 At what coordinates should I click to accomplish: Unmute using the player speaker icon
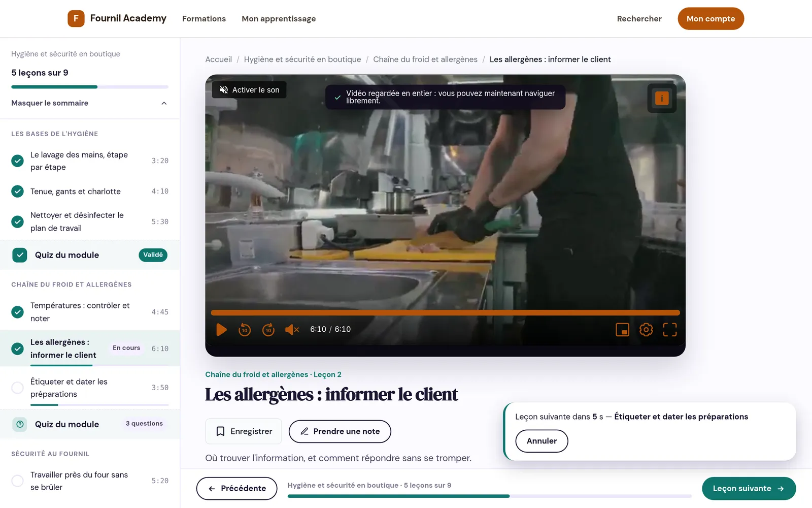pos(292,330)
